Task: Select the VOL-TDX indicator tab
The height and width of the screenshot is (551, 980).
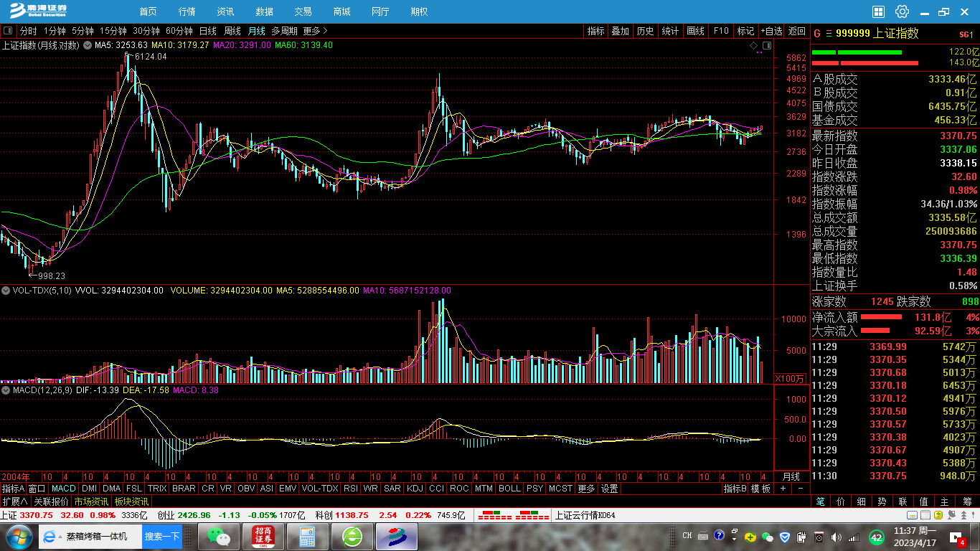Action: pyautogui.click(x=320, y=489)
